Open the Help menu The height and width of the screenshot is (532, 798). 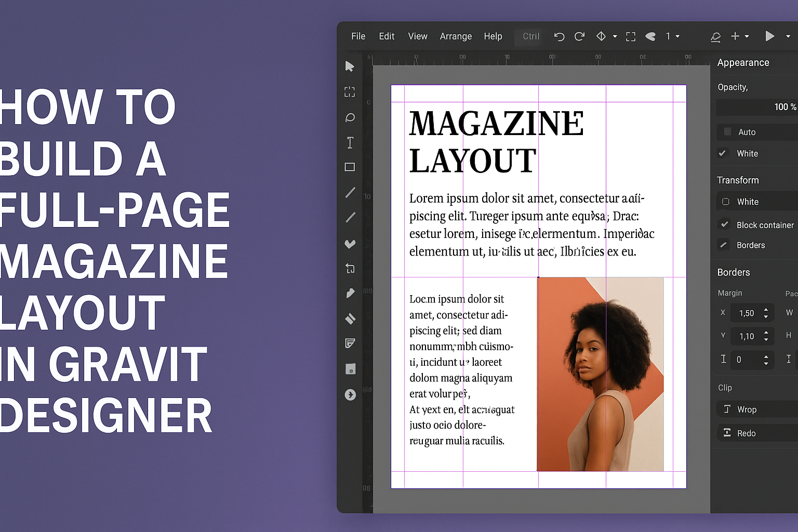click(x=493, y=36)
